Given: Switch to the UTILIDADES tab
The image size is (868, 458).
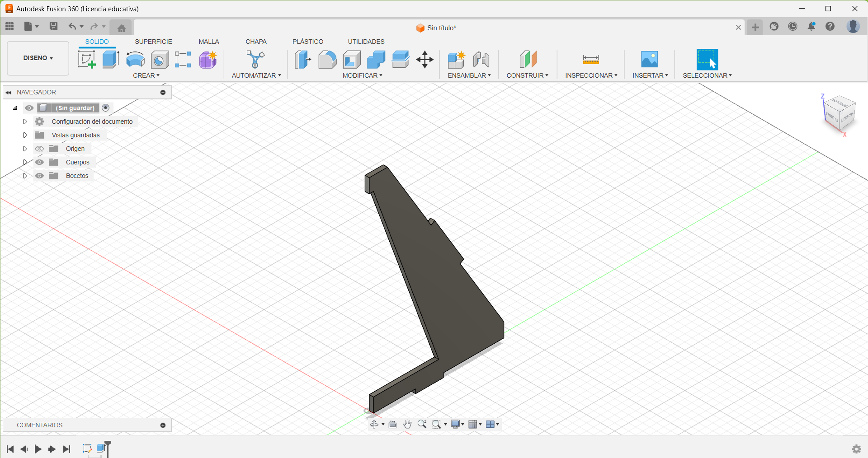Looking at the screenshot, I should [366, 42].
